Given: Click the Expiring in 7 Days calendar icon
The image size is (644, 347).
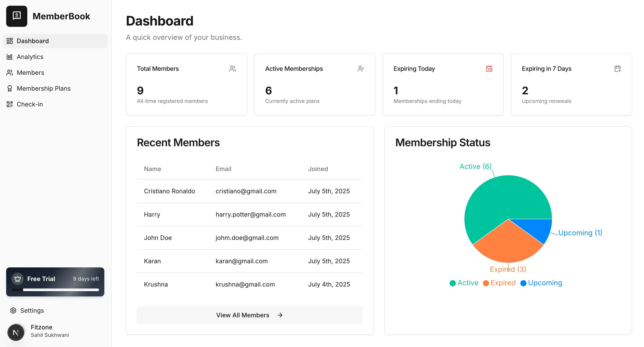Looking at the screenshot, I should pos(617,68).
